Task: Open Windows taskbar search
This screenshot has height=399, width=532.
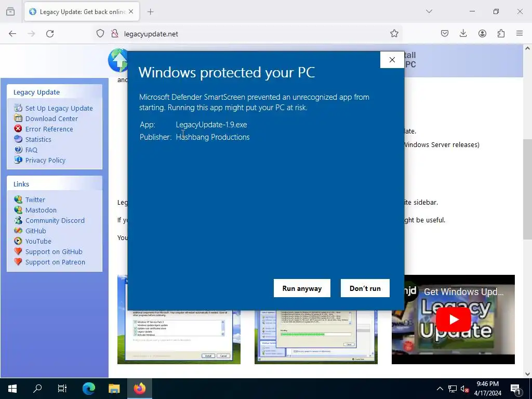Action: pos(37,389)
